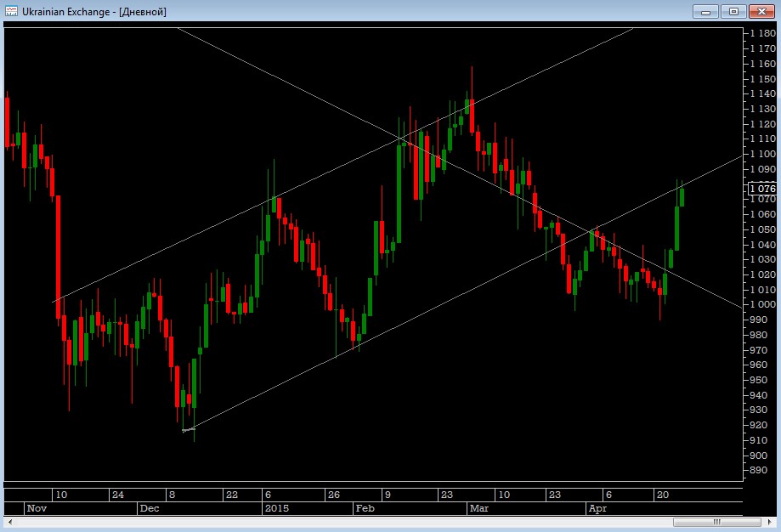This screenshot has width=781, height=532.
Task: Close the Ukrainian Exchange window
Action: click(x=761, y=11)
